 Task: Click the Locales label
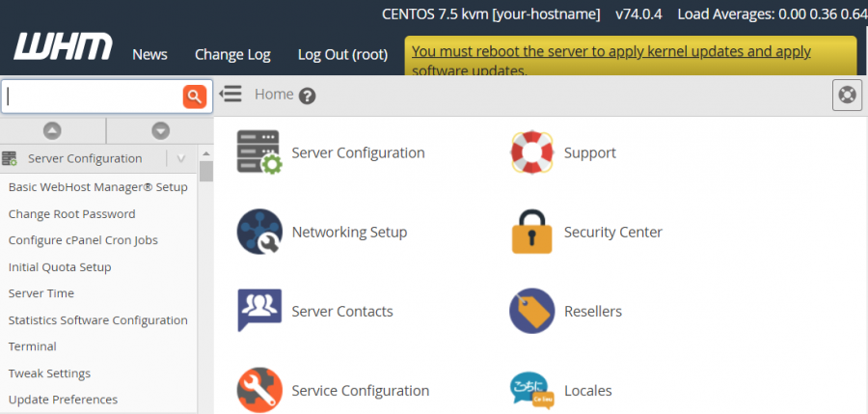point(588,391)
